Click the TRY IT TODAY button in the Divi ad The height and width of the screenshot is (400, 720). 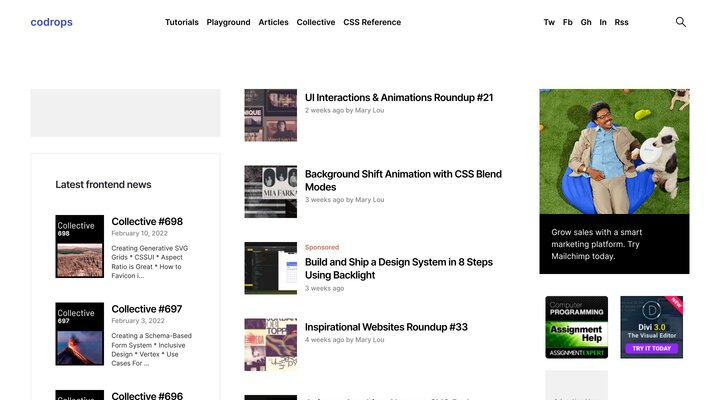click(651, 348)
